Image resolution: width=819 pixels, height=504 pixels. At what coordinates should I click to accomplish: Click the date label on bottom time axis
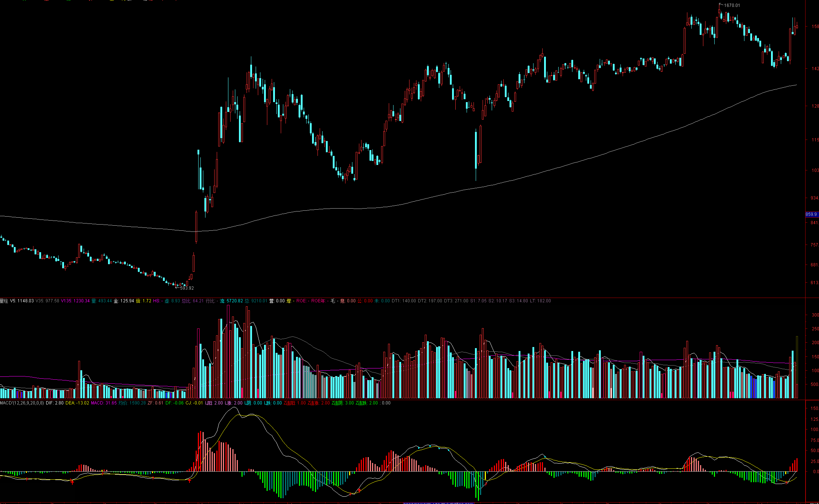point(438,503)
